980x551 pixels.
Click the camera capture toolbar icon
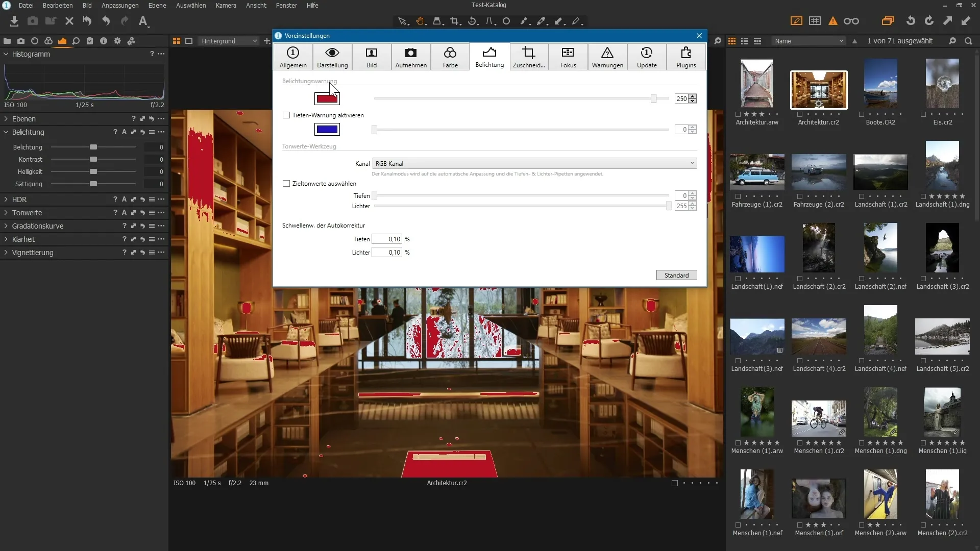[x=33, y=21]
